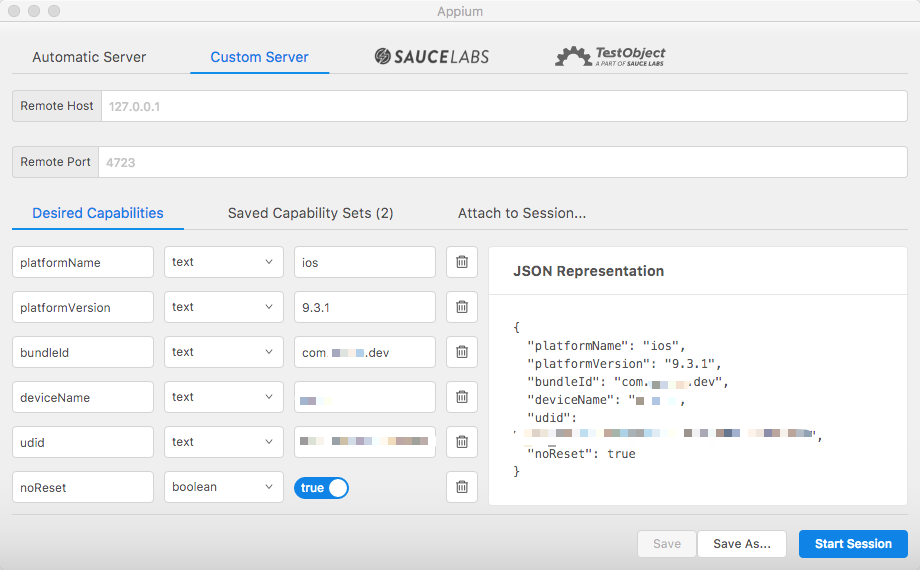This screenshot has width=920, height=570.
Task: Switch to Automatic Server tab
Action: (x=89, y=57)
